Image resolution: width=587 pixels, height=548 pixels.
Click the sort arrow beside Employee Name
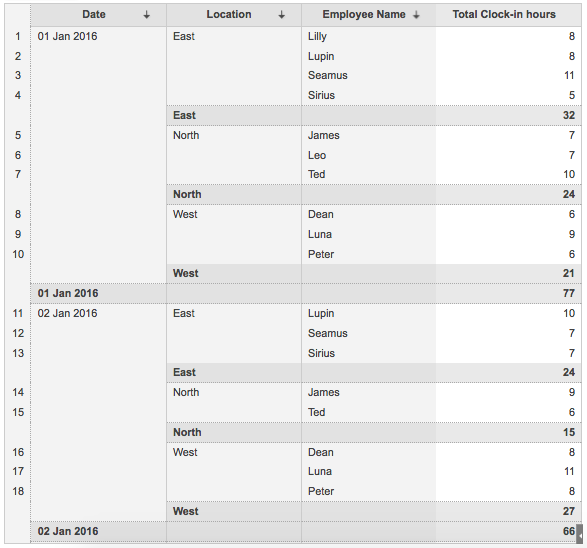tap(416, 15)
